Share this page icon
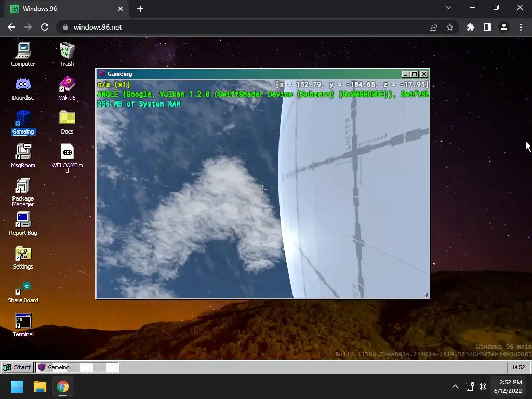 click(433, 27)
